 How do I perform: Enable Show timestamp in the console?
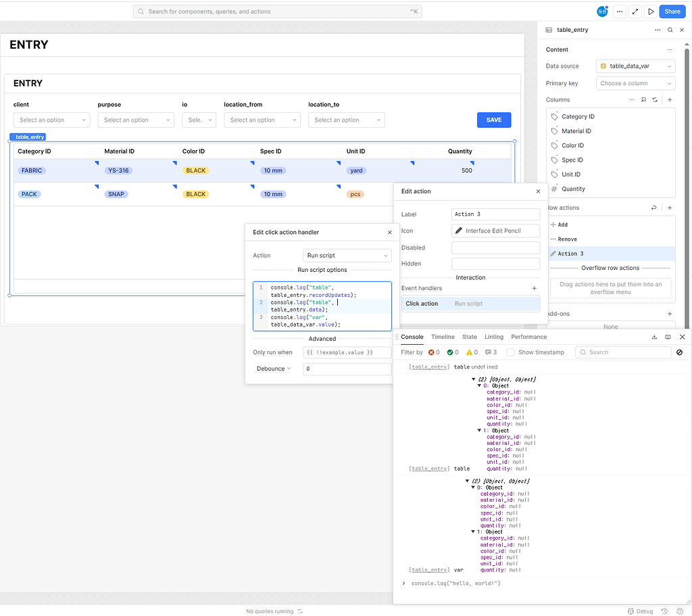pyautogui.click(x=512, y=352)
